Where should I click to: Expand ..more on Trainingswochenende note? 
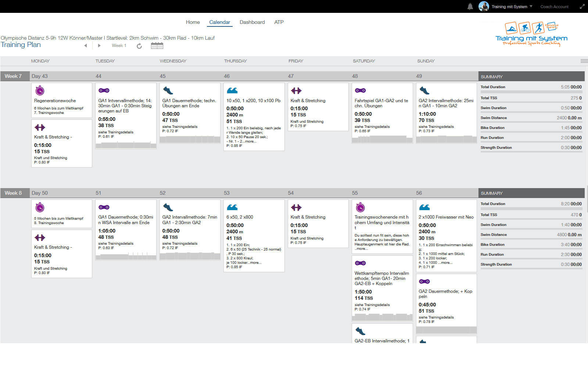pyautogui.click(x=361, y=249)
